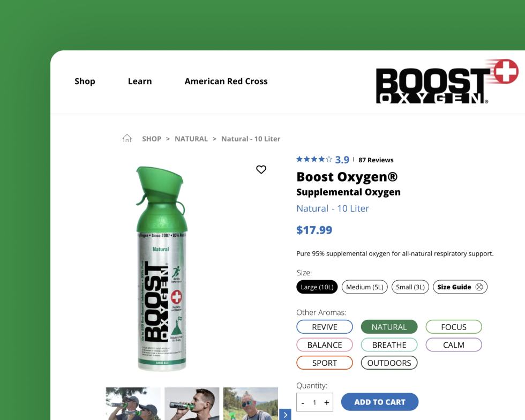Click the Natural - 10 Liter product link
The height and width of the screenshot is (420, 525).
click(x=251, y=139)
